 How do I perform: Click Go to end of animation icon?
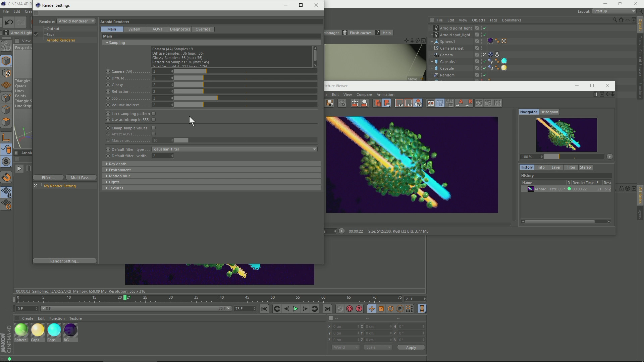pyautogui.click(x=327, y=309)
